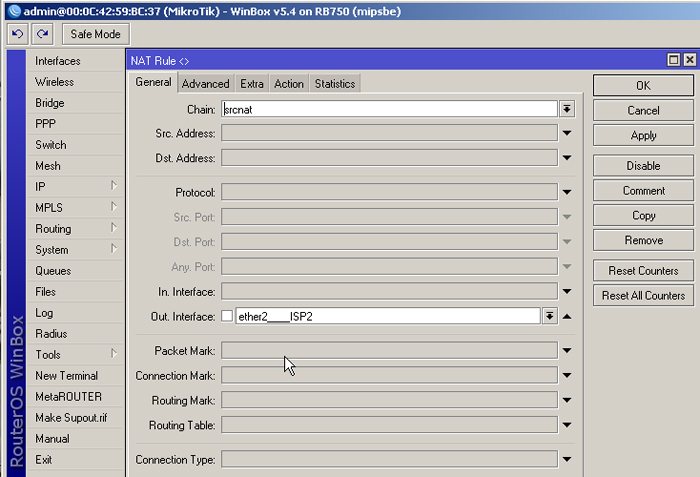Click the Redo arrow icon

click(x=42, y=34)
